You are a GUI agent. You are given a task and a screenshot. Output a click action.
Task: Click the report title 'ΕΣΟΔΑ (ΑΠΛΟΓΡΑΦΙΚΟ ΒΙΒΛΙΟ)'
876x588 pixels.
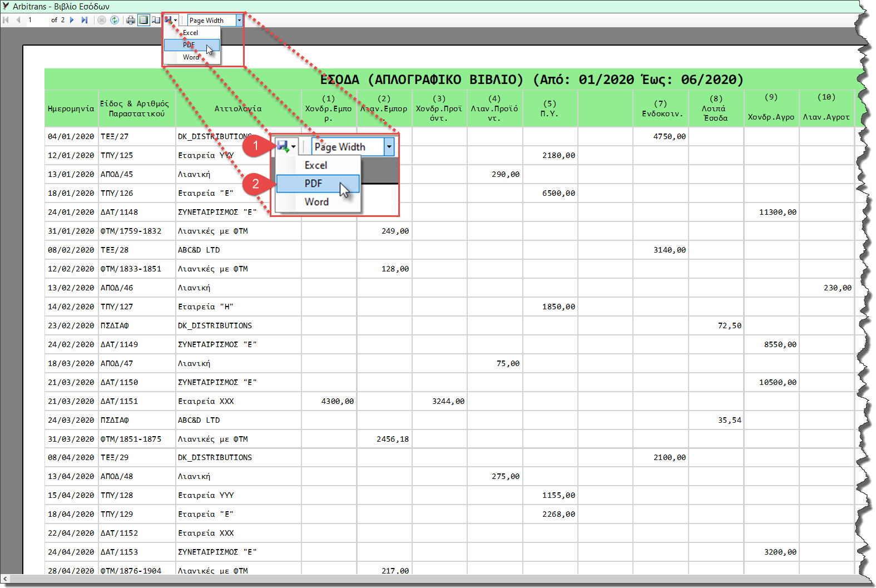[422, 80]
